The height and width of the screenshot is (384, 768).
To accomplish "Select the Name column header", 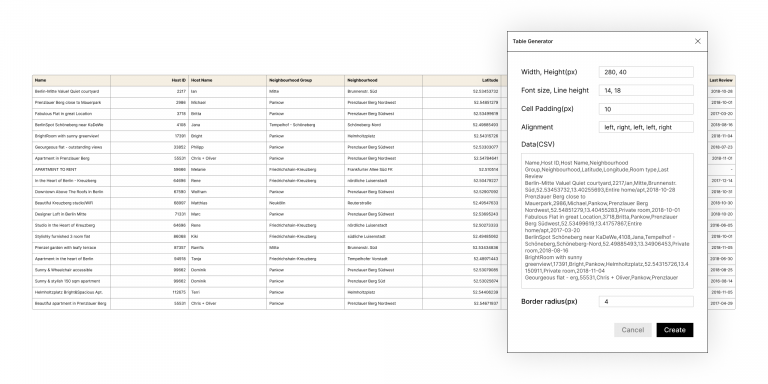I will coord(72,80).
